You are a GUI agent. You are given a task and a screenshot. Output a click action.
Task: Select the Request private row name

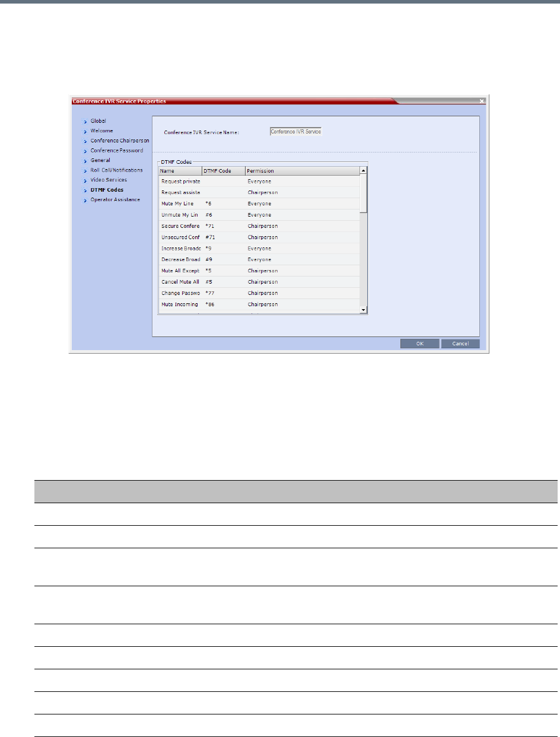(180, 181)
